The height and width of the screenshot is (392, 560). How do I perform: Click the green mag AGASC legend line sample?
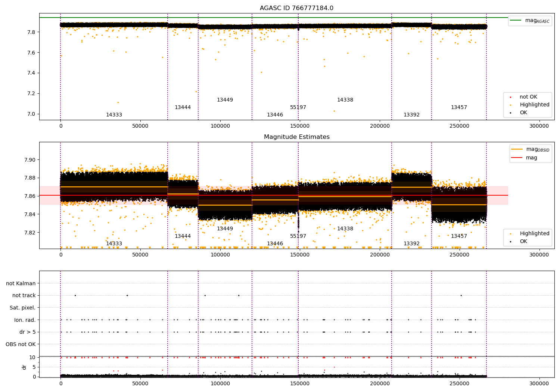click(x=516, y=21)
